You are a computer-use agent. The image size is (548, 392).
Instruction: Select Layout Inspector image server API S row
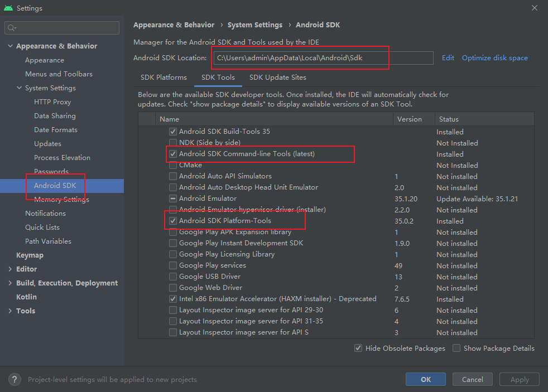(x=336, y=332)
